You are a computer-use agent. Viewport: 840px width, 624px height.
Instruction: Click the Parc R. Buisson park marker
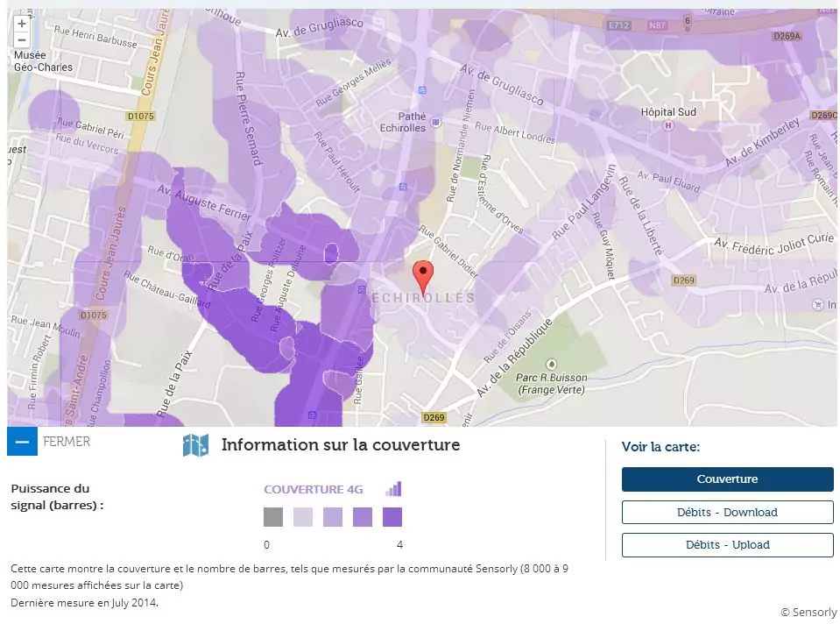(x=551, y=364)
